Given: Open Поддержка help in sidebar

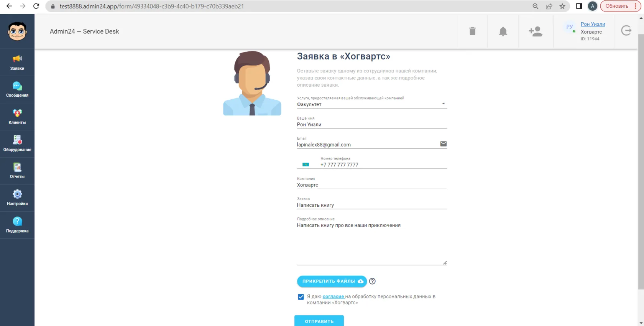Looking at the screenshot, I should [x=17, y=225].
